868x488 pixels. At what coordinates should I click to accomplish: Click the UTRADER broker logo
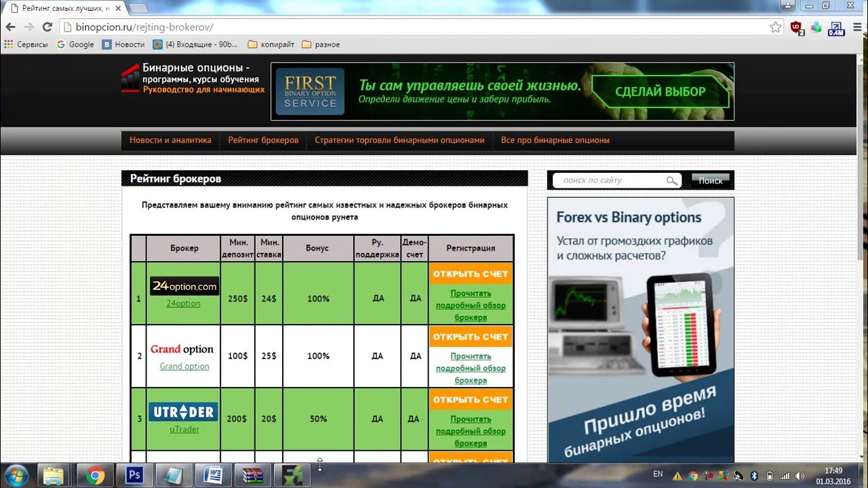pyautogui.click(x=183, y=411)
